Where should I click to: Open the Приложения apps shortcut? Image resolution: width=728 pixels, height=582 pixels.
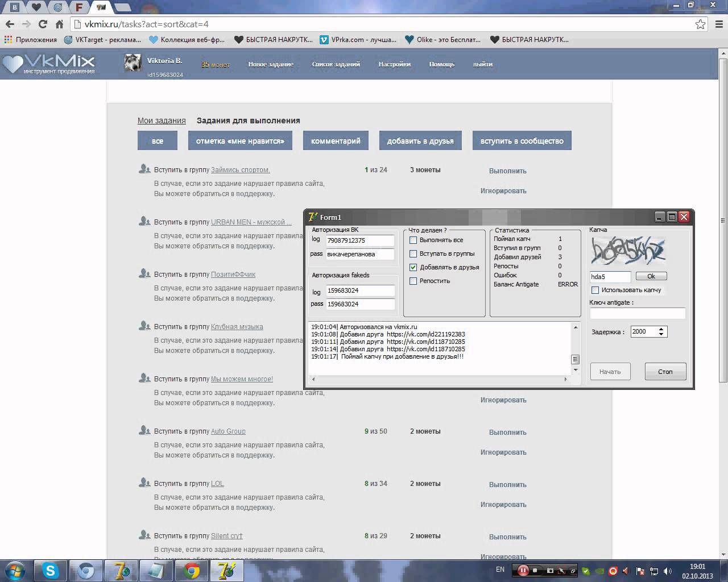tap(31, 40)
